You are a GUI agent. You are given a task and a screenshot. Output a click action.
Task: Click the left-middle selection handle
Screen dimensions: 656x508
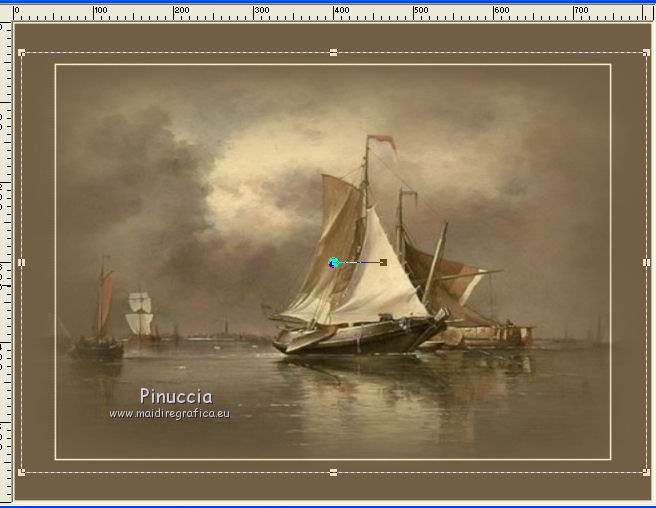pos(22,262)
